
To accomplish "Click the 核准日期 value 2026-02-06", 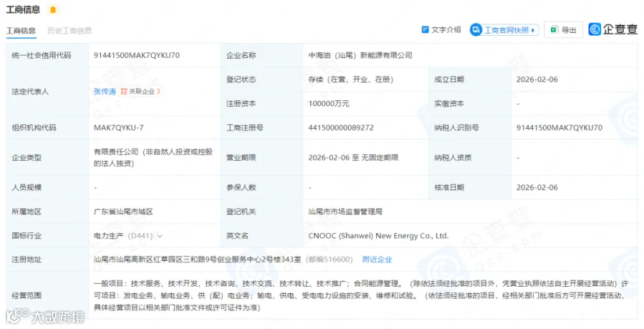I will [537, 187].
